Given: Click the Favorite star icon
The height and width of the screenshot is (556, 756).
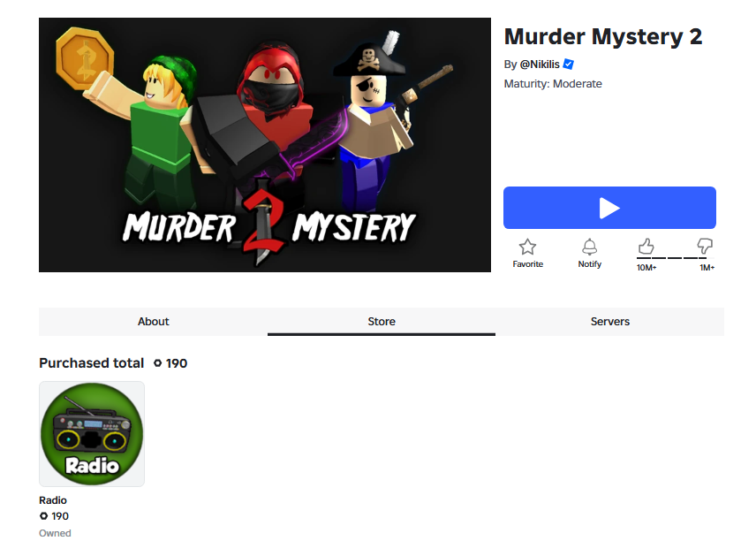Looking at the screenshot, I should tap(527, 247).
